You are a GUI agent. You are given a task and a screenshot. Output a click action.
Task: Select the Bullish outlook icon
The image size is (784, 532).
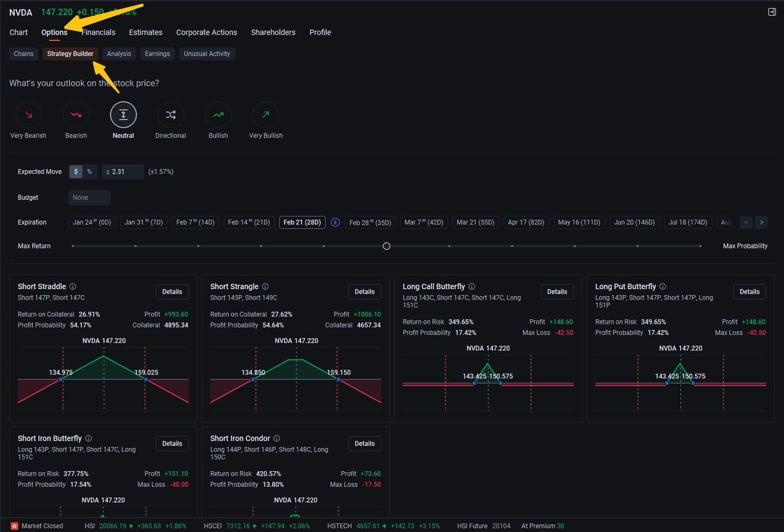[218, 114]
